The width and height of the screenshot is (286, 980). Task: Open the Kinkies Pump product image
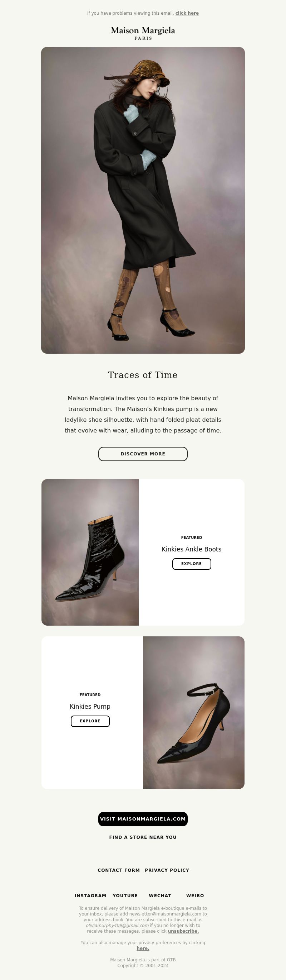(194, 713)
